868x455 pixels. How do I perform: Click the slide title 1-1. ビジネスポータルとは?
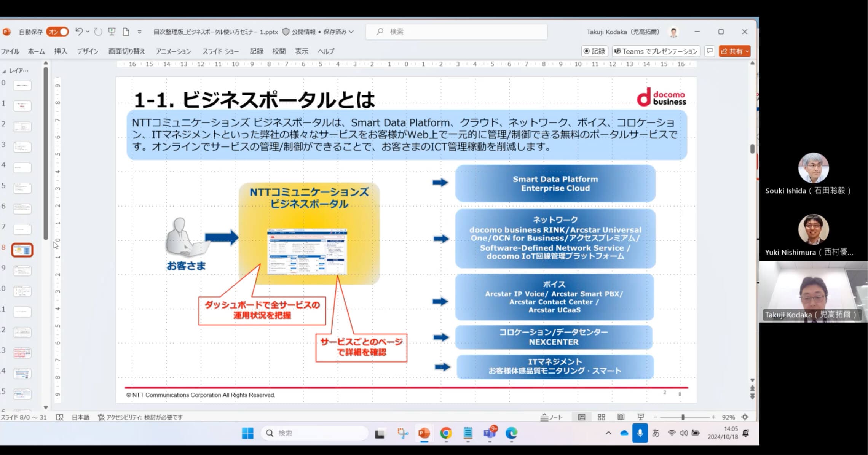pos(254,100)
